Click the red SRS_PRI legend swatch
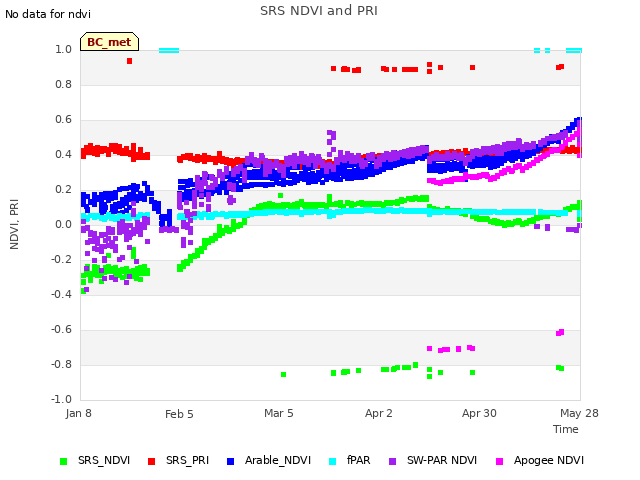This screenshot has width=640, height=480. point(151,461)
